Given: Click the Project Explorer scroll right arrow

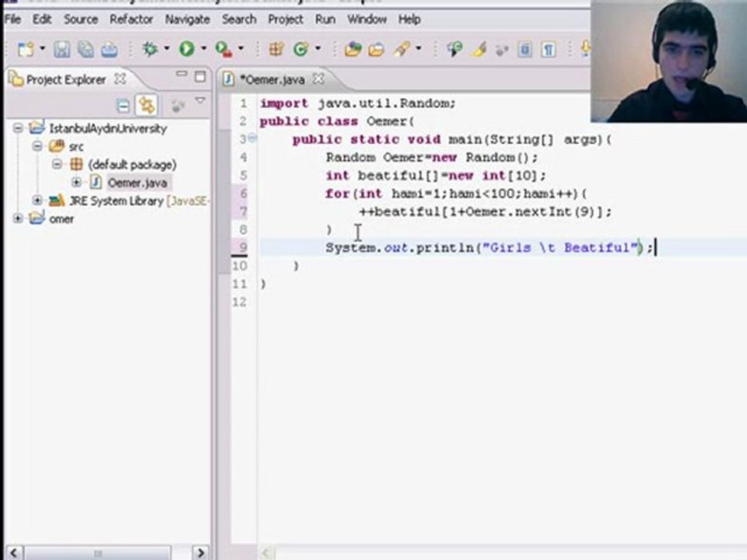Looking at the screenshot, I should 201,553.
